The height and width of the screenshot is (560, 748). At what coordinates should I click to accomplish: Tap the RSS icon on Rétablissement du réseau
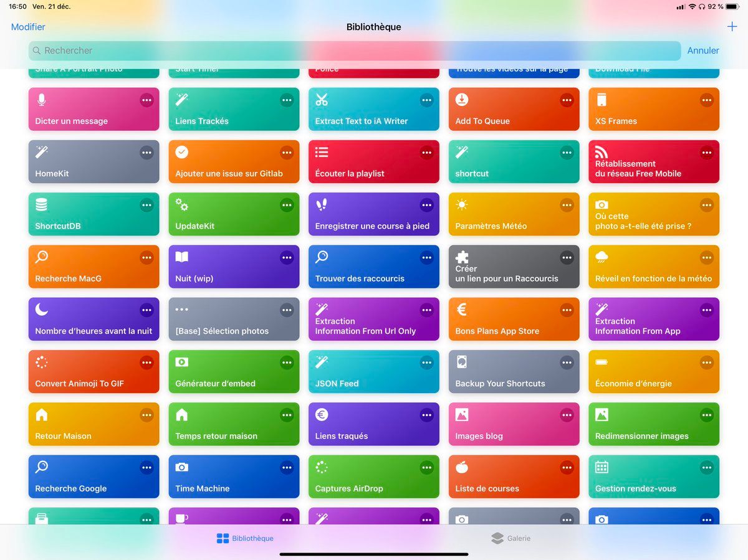tap(602, 152)
